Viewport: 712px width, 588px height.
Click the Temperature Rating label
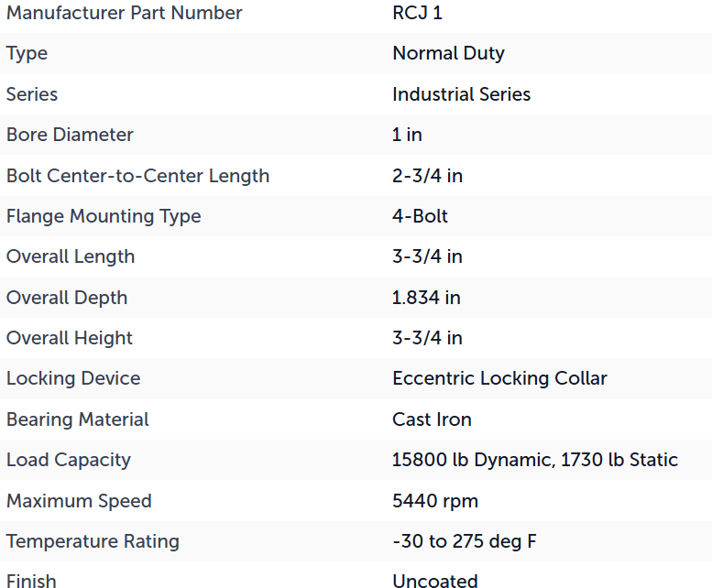[x=93, y=541]
